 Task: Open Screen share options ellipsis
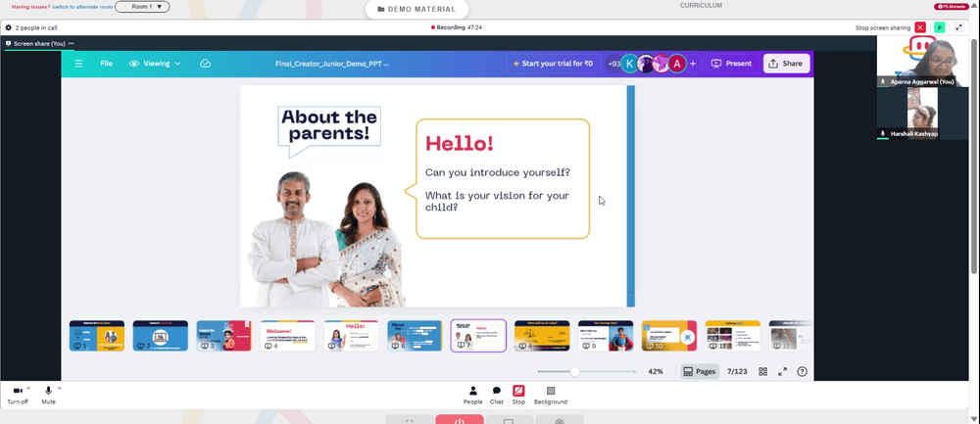72,44
